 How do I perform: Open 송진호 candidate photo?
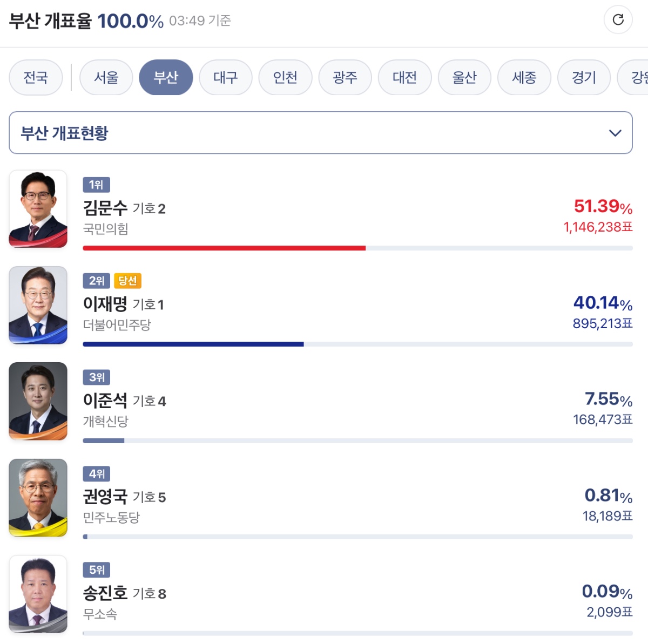pos(38,593)
